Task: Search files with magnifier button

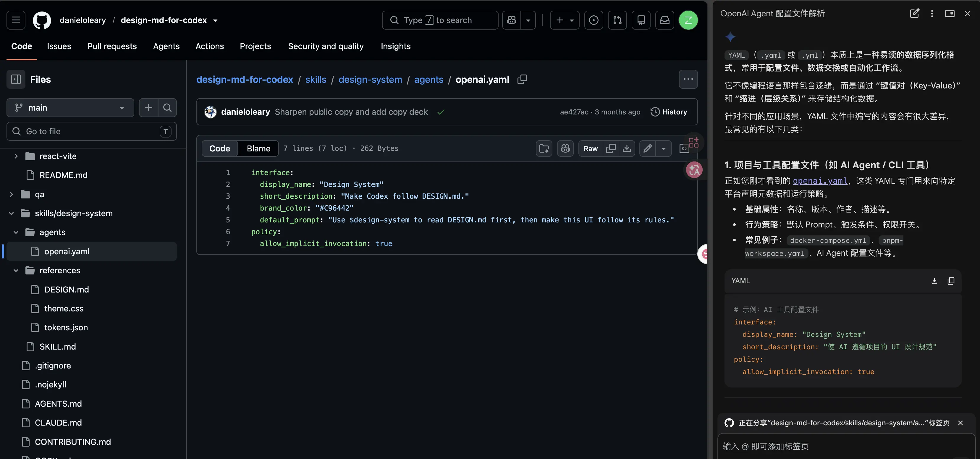Action: tap(167, 108)
